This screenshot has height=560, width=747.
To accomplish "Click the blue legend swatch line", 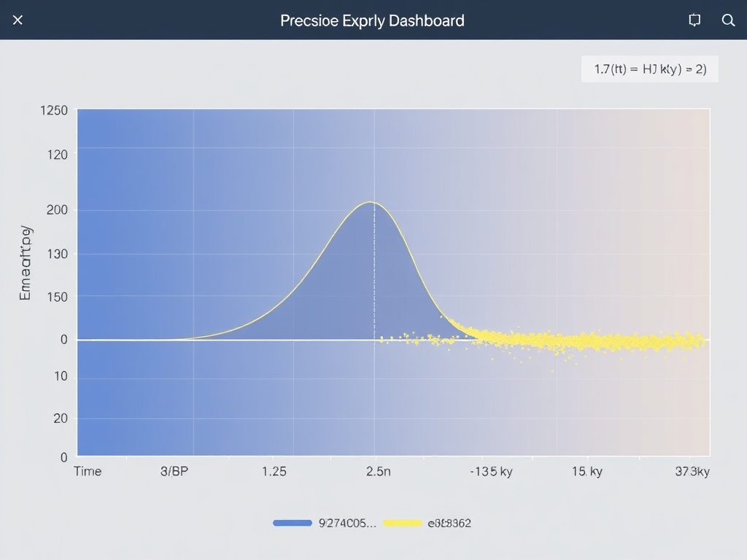I will (x=293, y=523).
